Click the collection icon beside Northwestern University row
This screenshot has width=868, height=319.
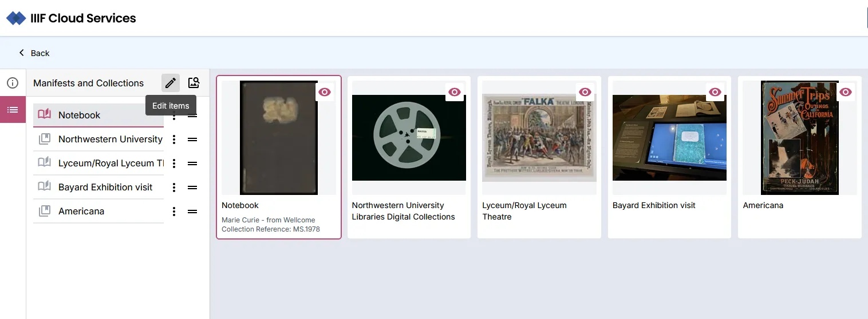pyautogui.click(x=44, y=139)
